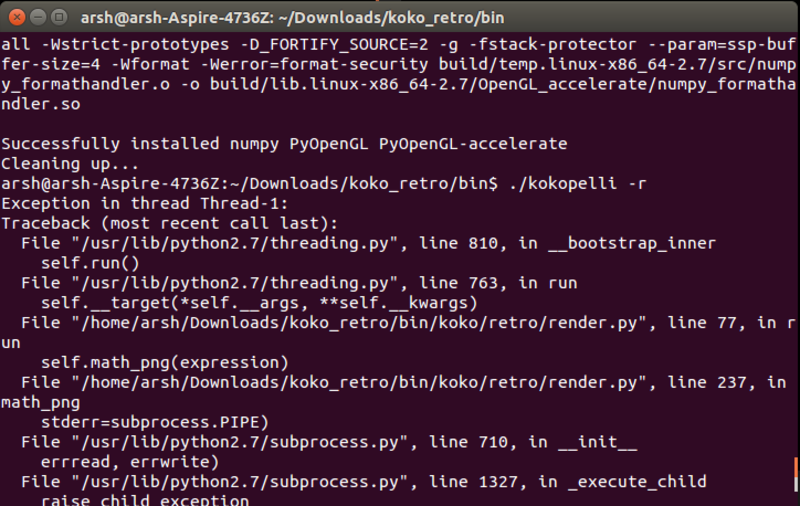Click the 'Traceback (most recent call last):' line

169,223
